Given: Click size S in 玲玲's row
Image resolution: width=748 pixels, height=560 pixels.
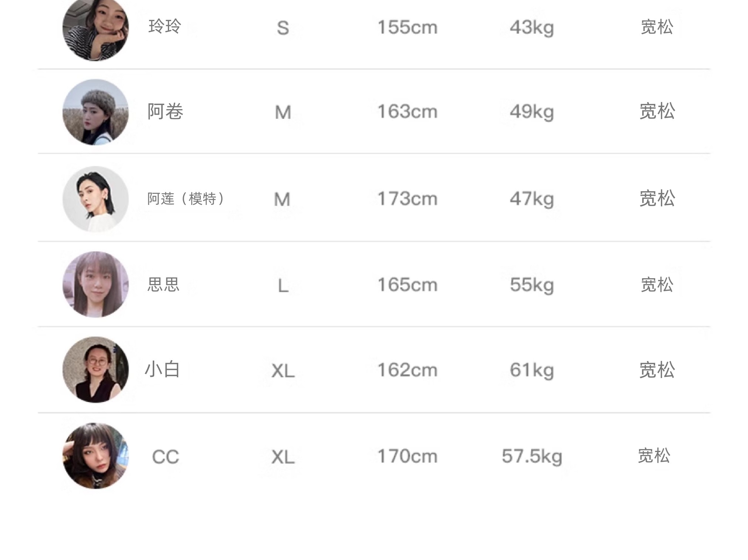Looking at the screenshot, I should [x=283, y=28].
